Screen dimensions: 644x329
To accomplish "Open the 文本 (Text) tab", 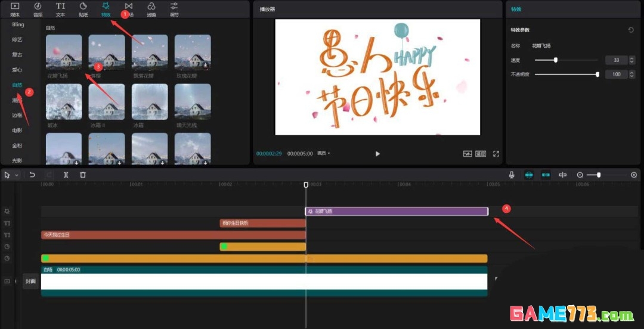I will tap(60, 10).
